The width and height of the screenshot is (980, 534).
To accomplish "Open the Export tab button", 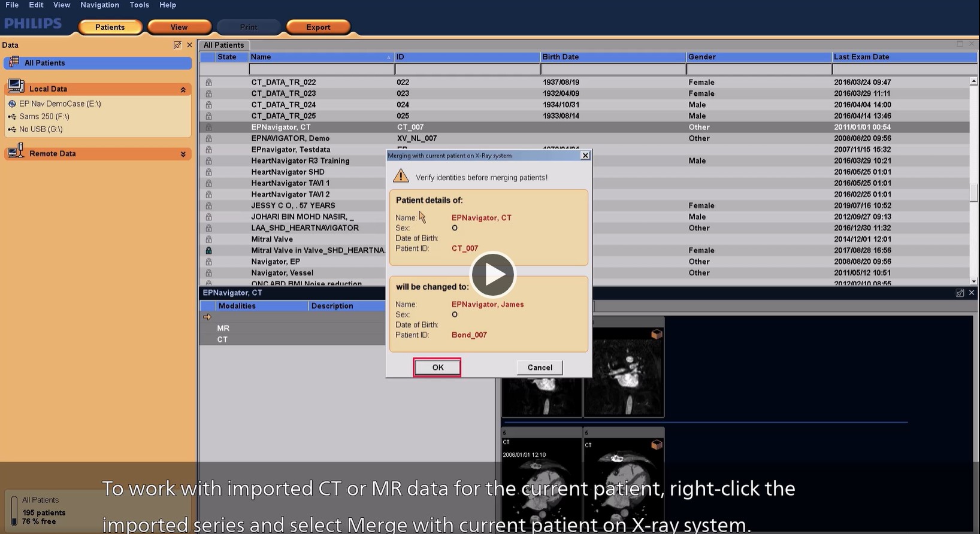I will click(318, 27).
